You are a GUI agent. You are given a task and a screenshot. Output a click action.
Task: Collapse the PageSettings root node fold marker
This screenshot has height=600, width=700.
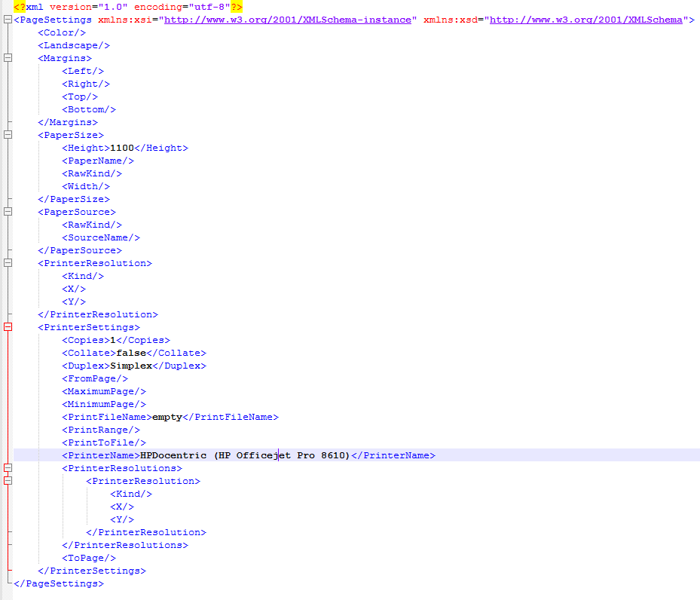pyautogui.click(x=8, y=19)
